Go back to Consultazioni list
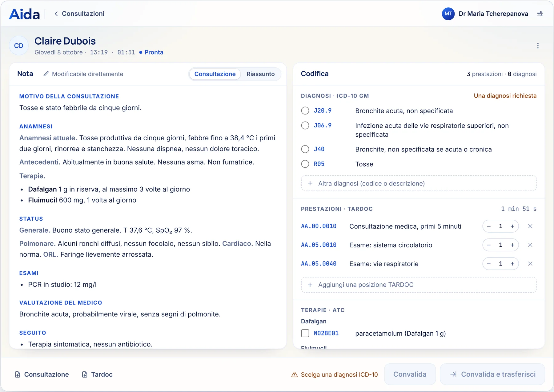This screenshot has height=392, width=554. click(x=79, y=14)
